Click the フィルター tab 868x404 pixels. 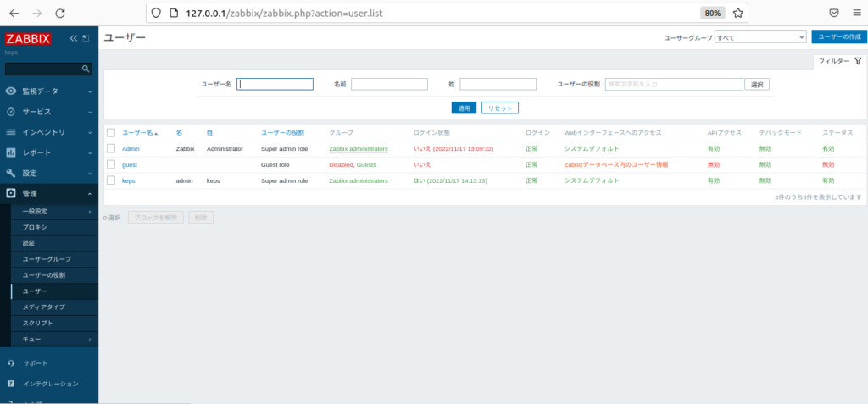tap(840, 62)
